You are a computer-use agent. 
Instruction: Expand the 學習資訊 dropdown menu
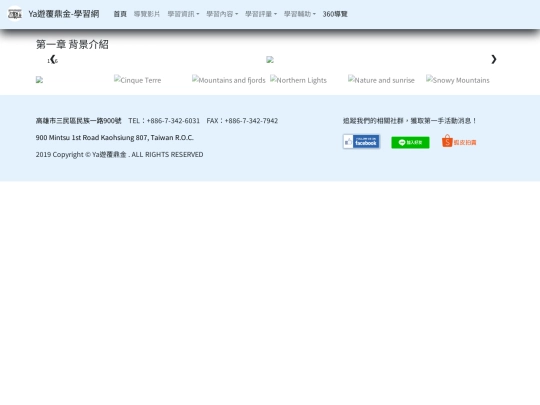click(183, 14)
